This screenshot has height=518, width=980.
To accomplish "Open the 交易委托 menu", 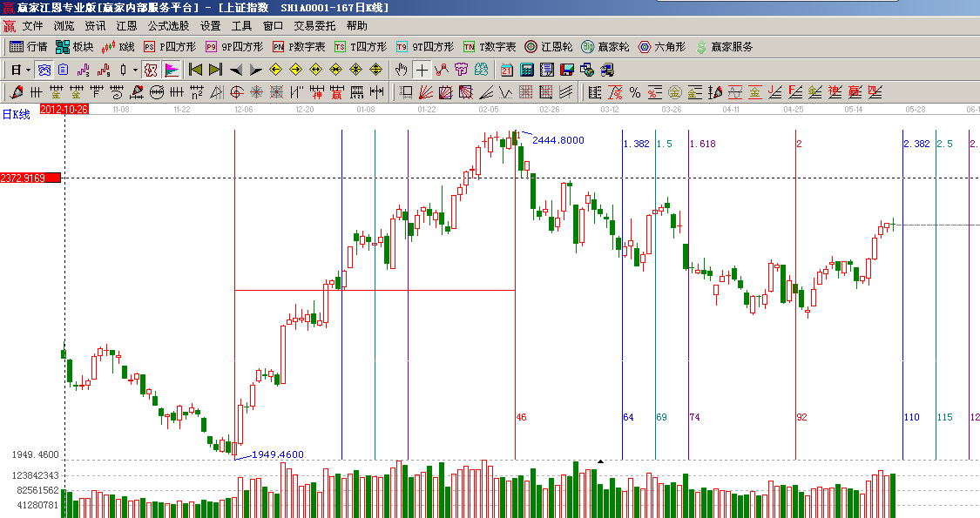I will pyautogui.click(x=314, y=26).
